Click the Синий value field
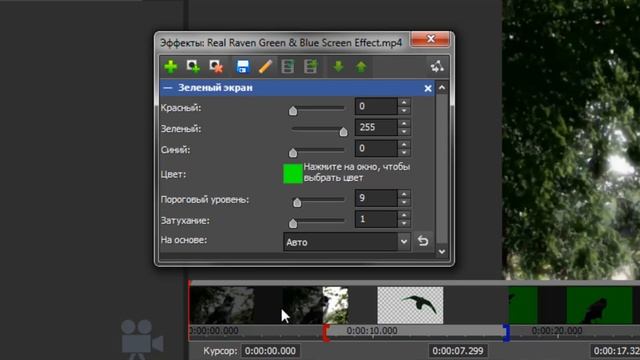 pos(376,149)
